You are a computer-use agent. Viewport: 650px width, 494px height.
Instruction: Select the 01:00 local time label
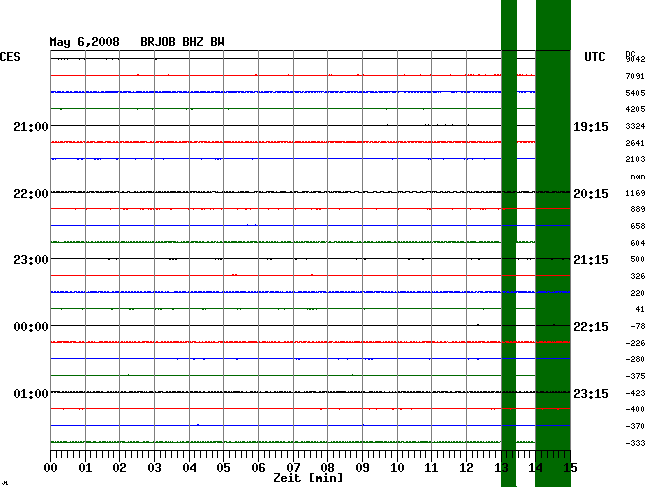(31, 393)
